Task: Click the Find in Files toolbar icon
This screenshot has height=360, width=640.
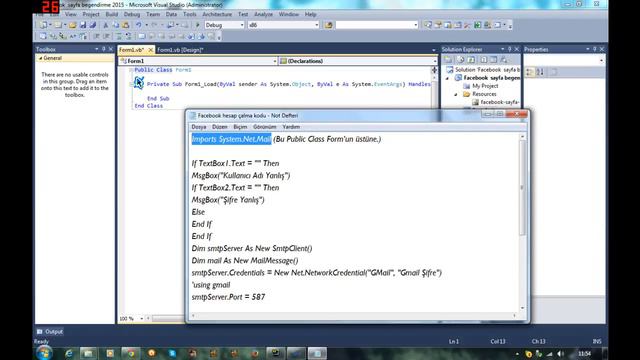Action: (329, 25)
